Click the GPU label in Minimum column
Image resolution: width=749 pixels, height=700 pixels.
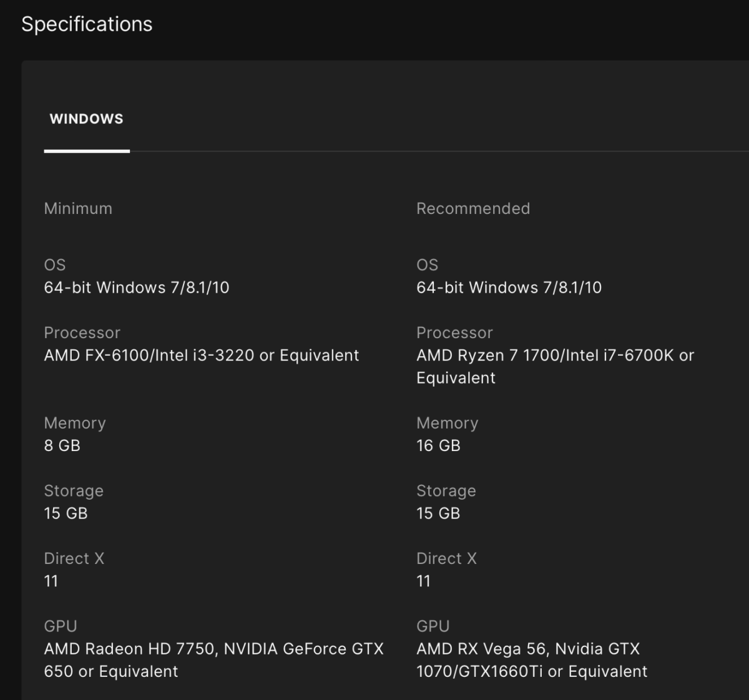pyautogui.click(x=61, y=626)
